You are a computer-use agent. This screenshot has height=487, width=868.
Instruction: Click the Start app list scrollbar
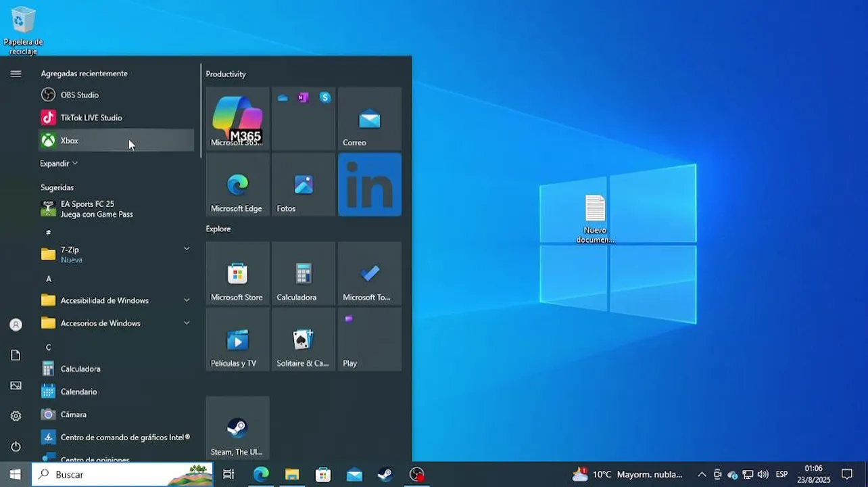201,111
